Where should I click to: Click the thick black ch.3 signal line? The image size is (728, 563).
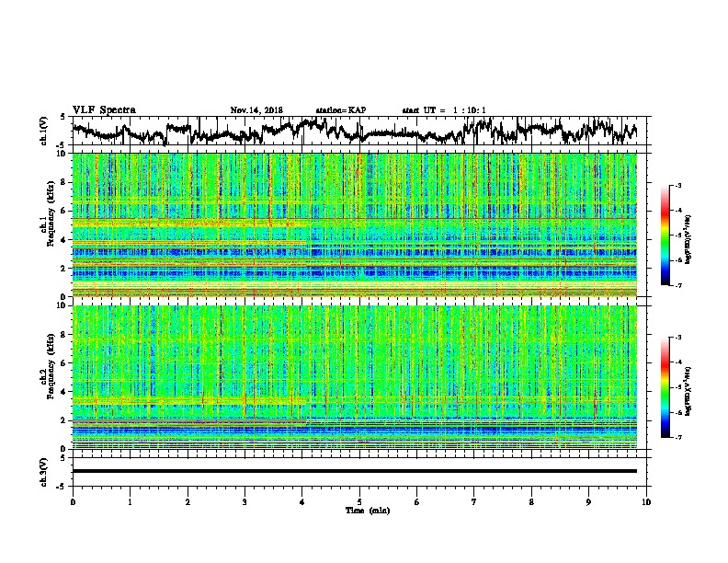tap(355, 471)
